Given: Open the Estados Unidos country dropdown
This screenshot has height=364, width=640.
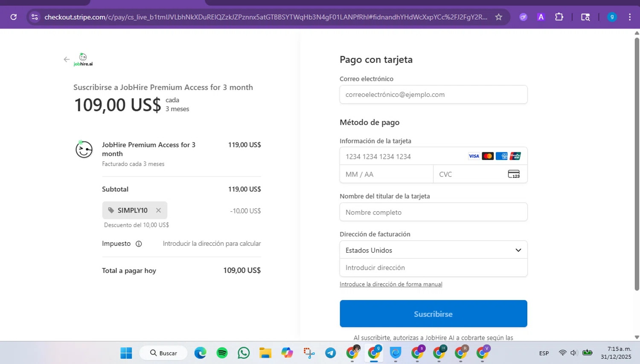Looking at the screenshot, I should (x=433, y=250).
